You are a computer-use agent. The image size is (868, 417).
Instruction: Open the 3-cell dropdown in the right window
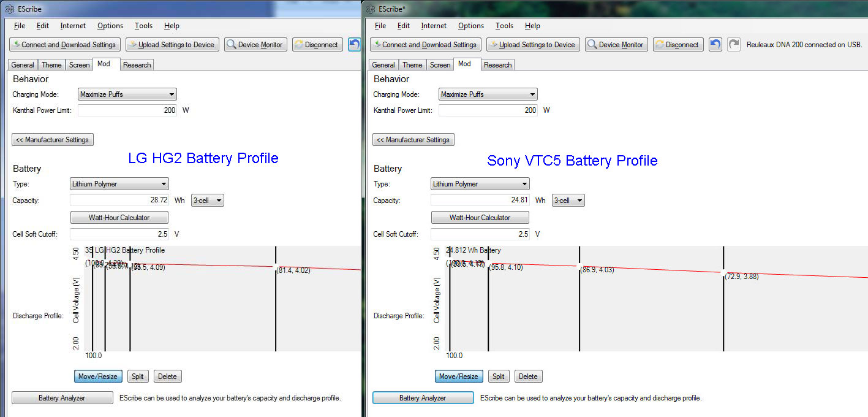click(x=568, y=201)
